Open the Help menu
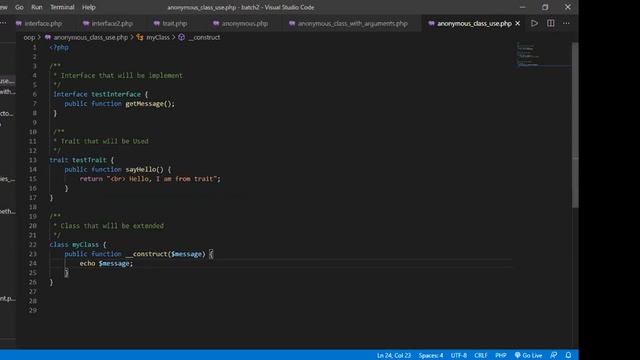The image size is (640, 360). (89, 7)
